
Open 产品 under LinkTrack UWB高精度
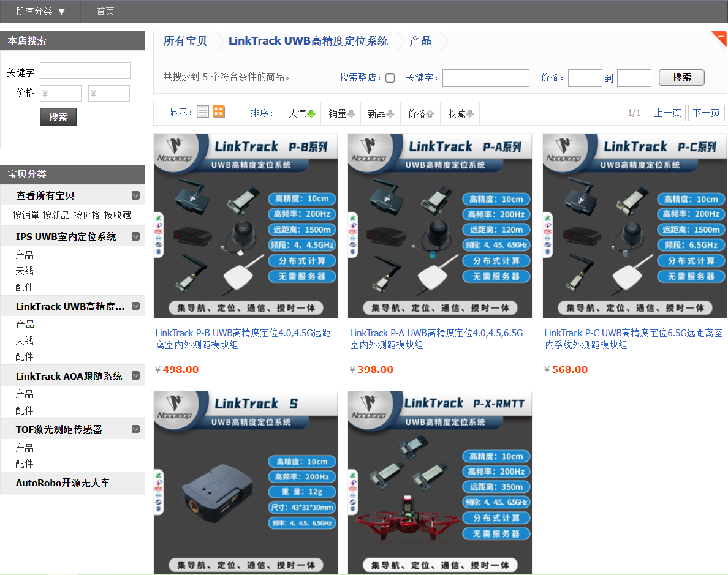25,324
